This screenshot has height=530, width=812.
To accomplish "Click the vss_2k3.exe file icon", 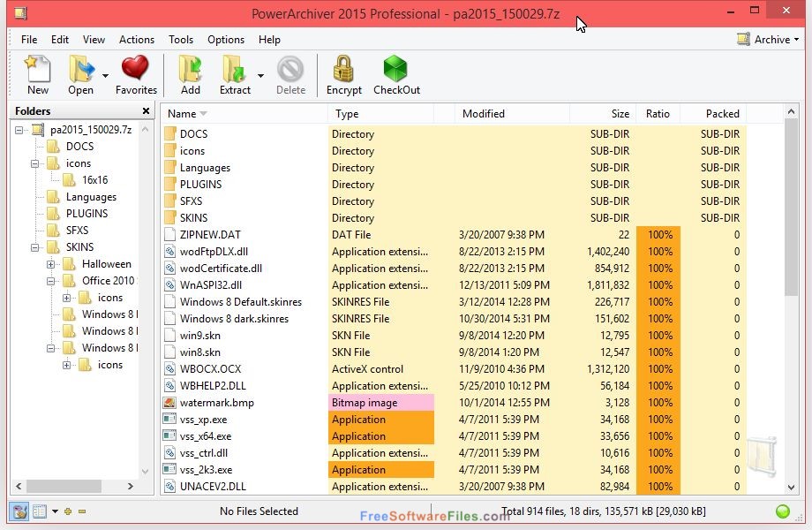I will [169, 469].
